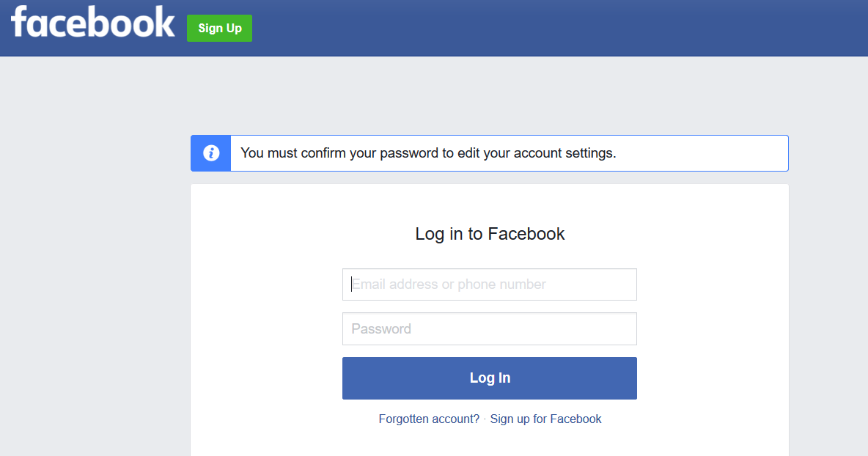Follow the Sign up for Facebook link
Image resolution: width=868 pixels, height=456 pixels.
pos(545,419)
